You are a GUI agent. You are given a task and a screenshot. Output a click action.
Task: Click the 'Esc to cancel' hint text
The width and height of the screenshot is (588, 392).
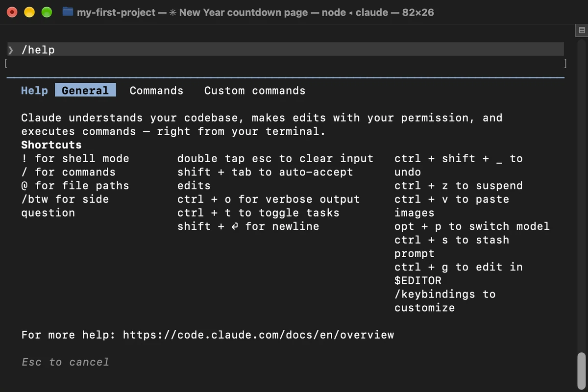point(65,362)
